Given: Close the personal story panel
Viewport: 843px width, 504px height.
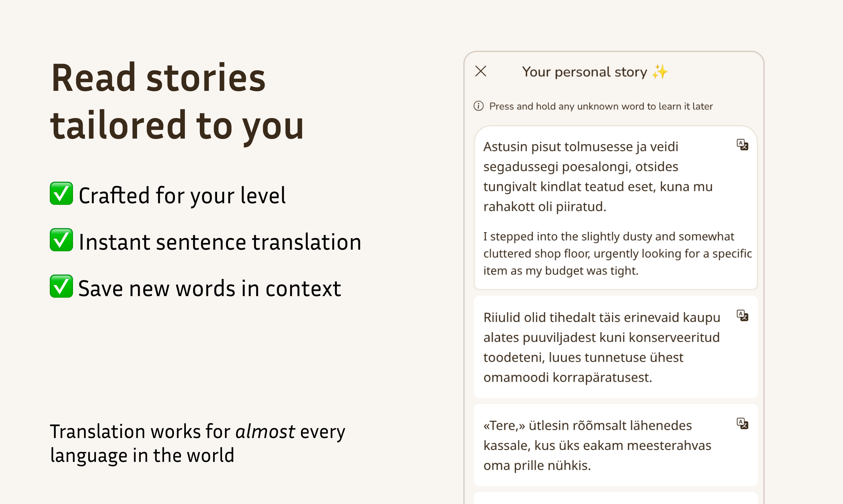Looking at the screenshot, I should 481,71.
